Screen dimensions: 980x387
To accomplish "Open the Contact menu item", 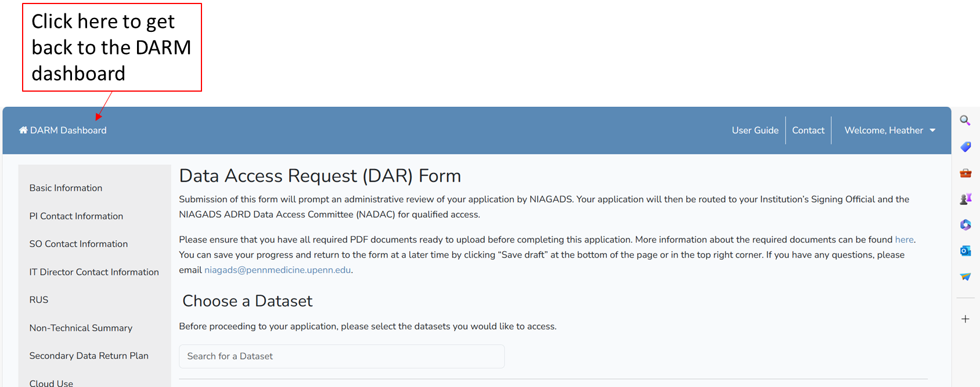I will pos(808,131).
